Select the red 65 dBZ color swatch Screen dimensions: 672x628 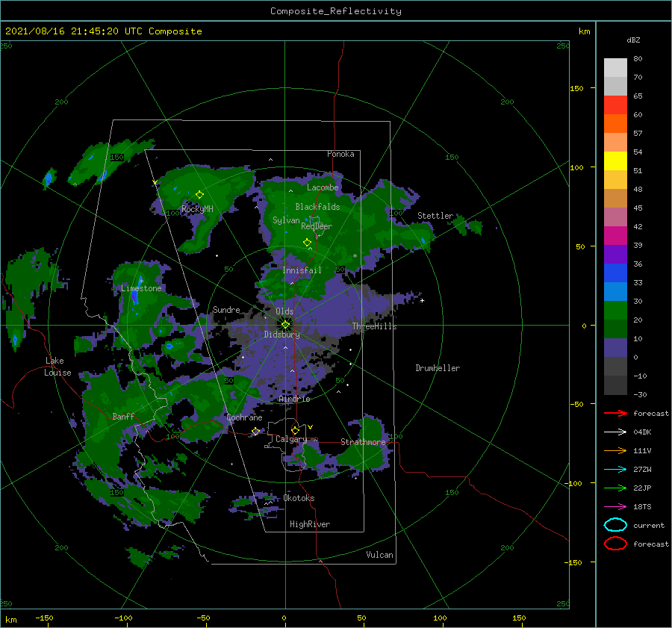615,105
